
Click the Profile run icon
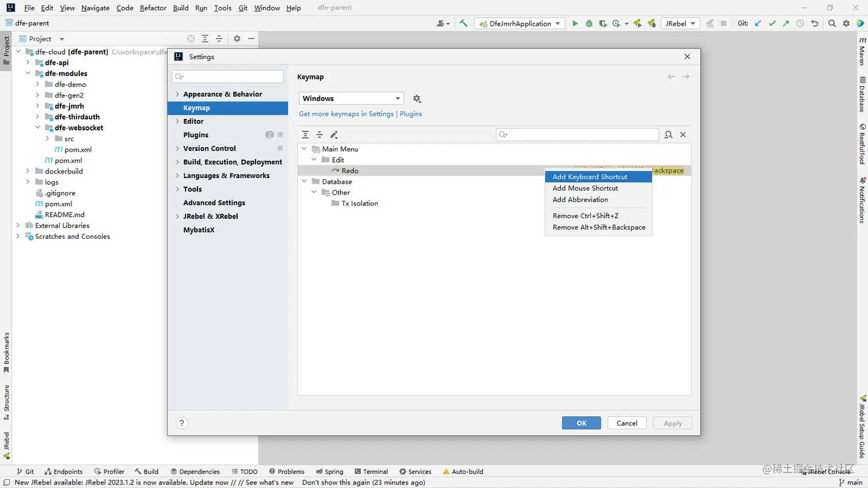pyautogui.click(x=617, y=24)
